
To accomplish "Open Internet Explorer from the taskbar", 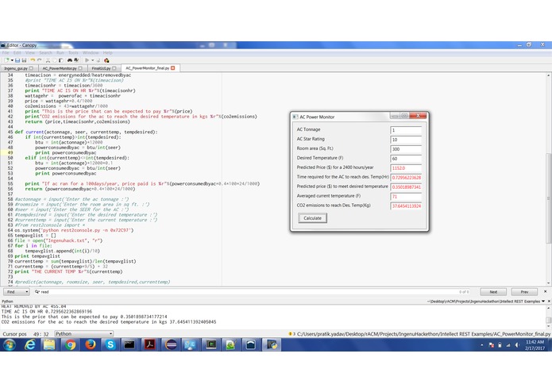I will tap(30, 345).
